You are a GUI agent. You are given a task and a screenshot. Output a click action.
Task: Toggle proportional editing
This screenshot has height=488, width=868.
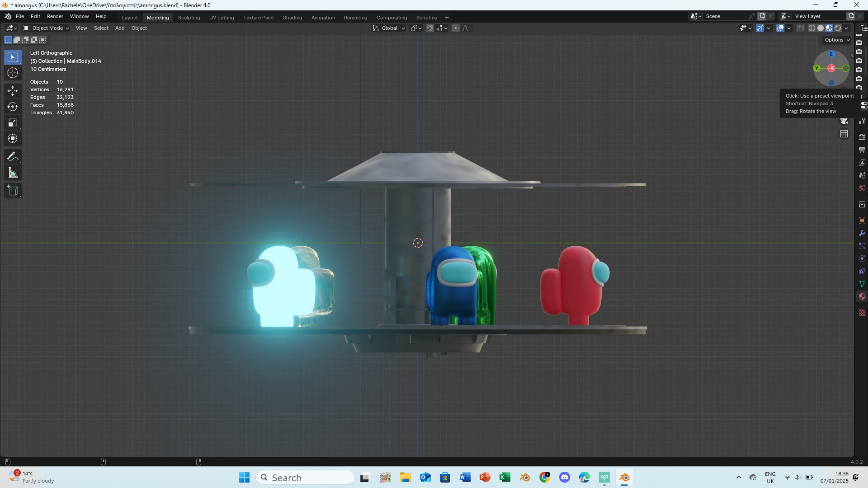456,28
